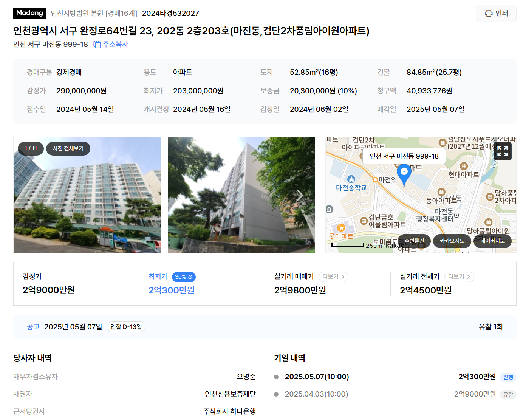Expand the 30% discount dropdown

(x=184, y=277)
